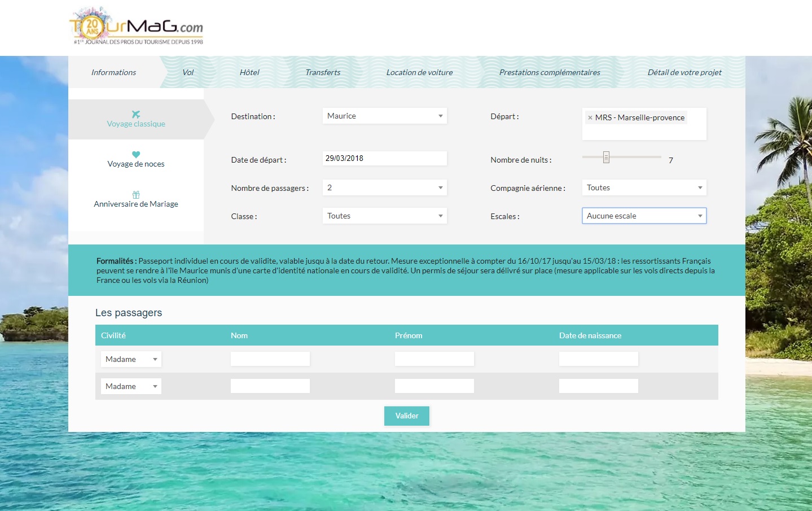Click the Valider button
The image size is (812, 511).
coord(406,416)
